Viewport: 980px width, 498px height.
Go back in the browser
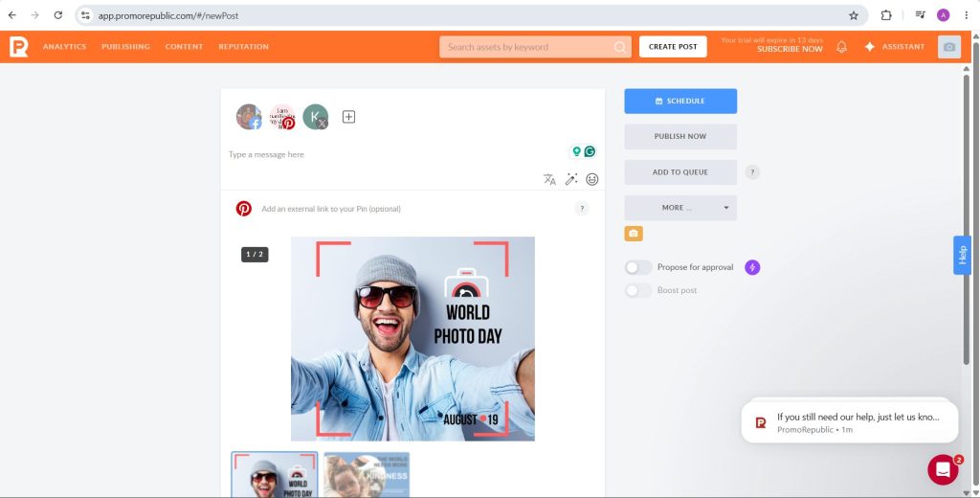point(11,15)
